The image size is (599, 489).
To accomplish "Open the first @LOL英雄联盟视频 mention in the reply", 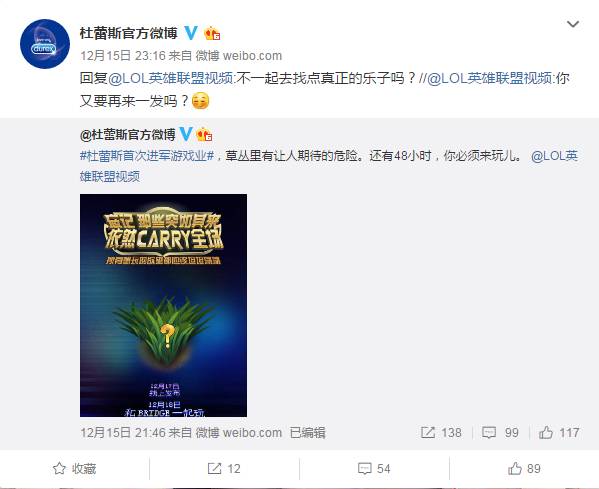I will pyautogui.click(x=171, y=78).
